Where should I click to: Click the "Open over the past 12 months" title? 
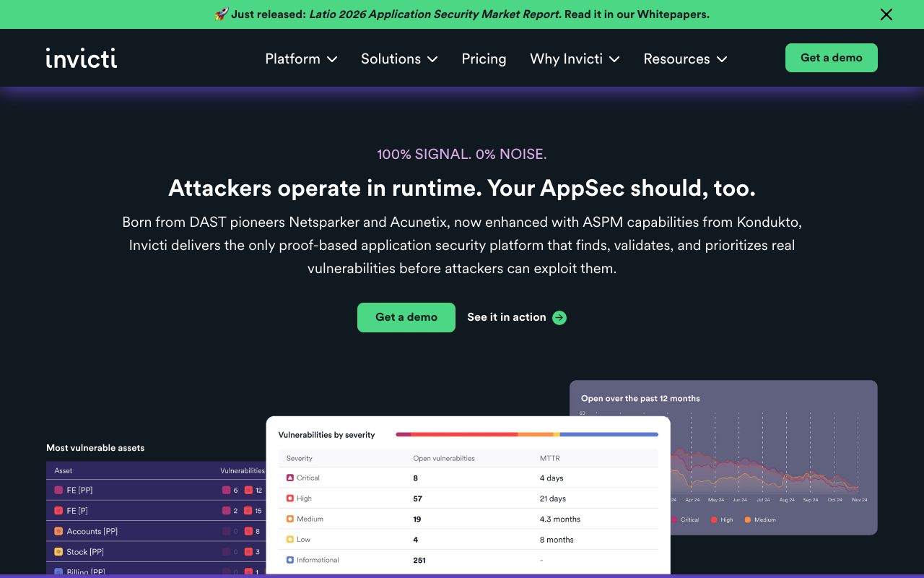(640, 398)
